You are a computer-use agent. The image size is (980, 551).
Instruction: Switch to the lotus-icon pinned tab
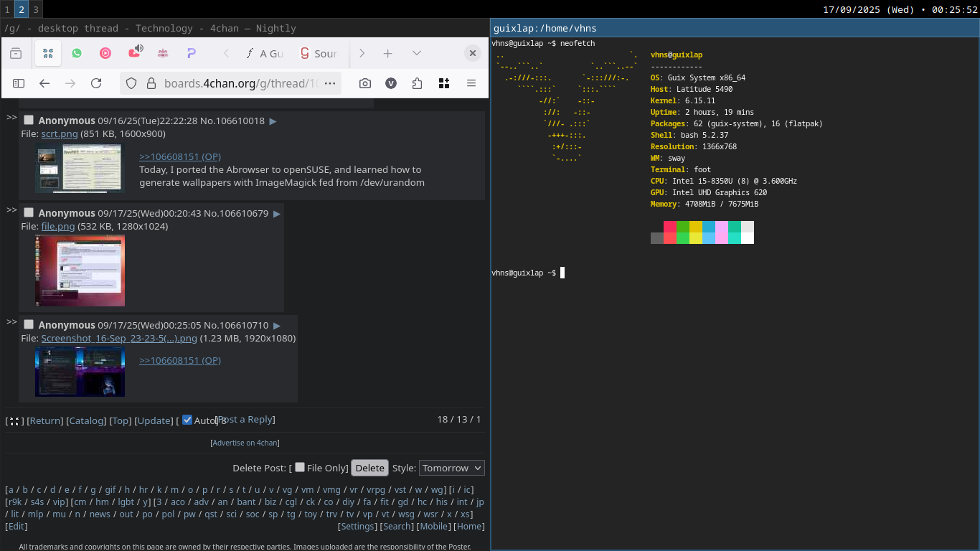click(163, 53)
